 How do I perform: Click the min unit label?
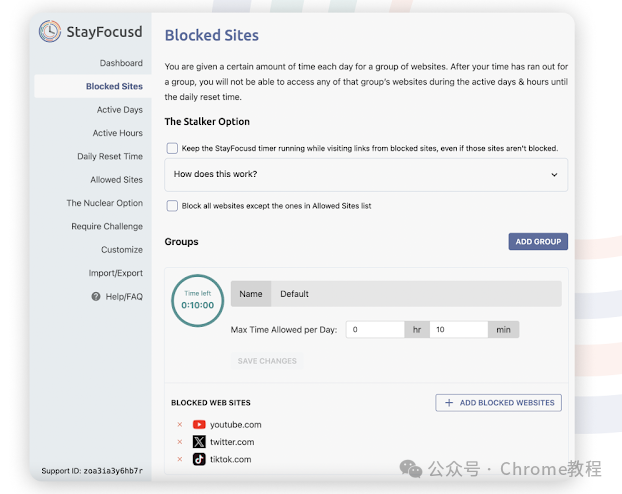pos(503,330)
